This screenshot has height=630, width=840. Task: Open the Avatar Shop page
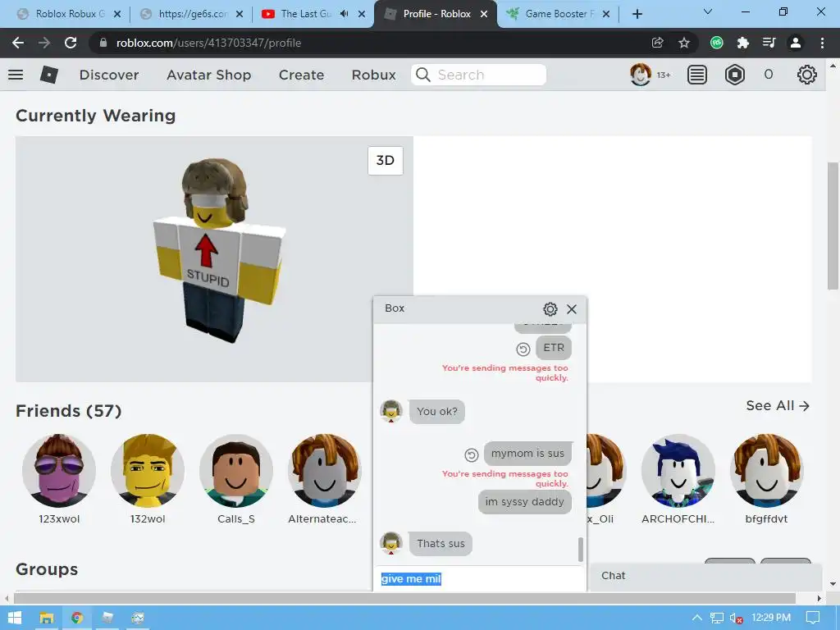(x=209, y=75)
